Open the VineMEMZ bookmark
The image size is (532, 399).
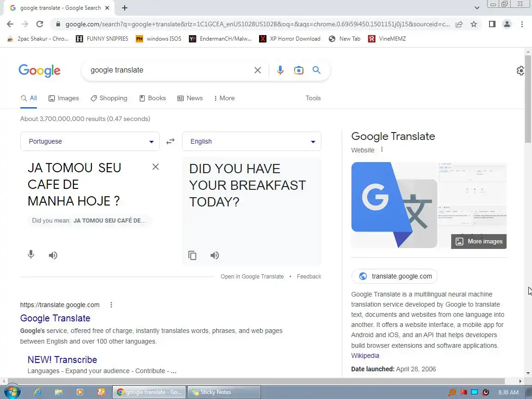coord(387,39)
